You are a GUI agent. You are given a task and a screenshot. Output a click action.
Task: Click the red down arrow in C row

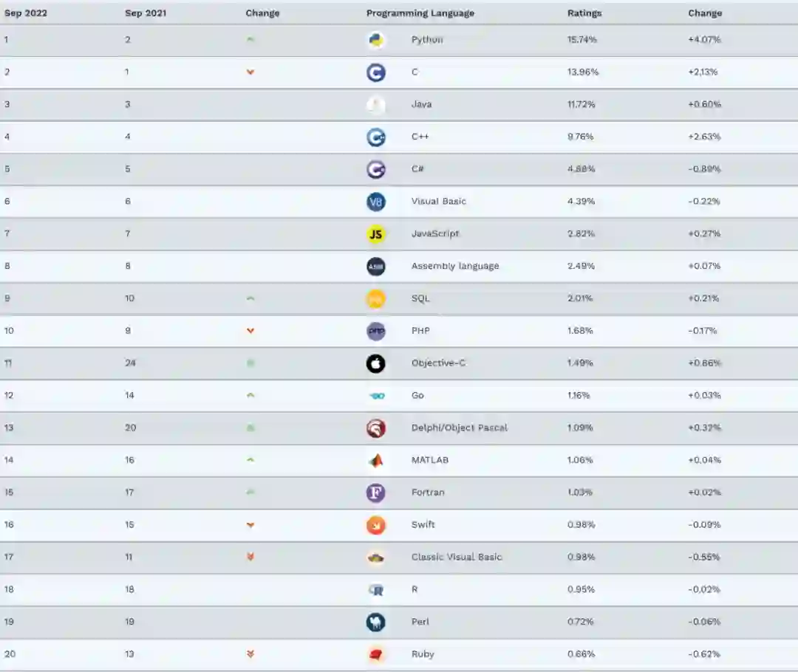pos(250,72)
